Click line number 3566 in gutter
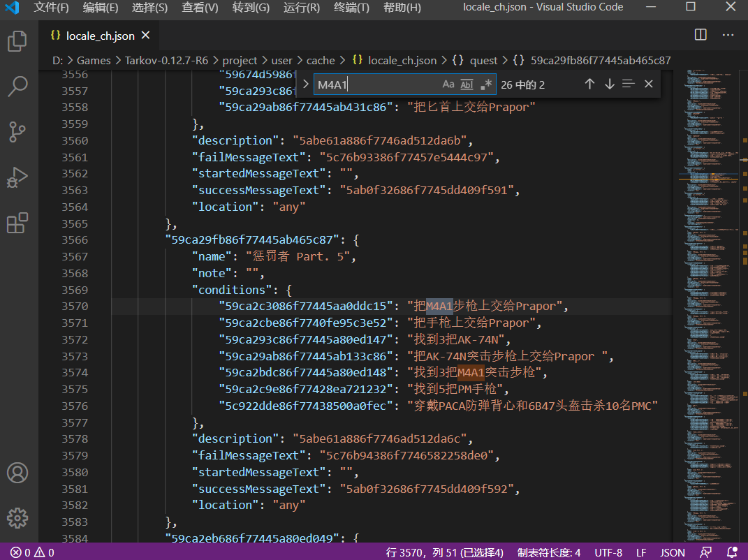The width and height of the screenshot is (748, 560). [75, 240]
